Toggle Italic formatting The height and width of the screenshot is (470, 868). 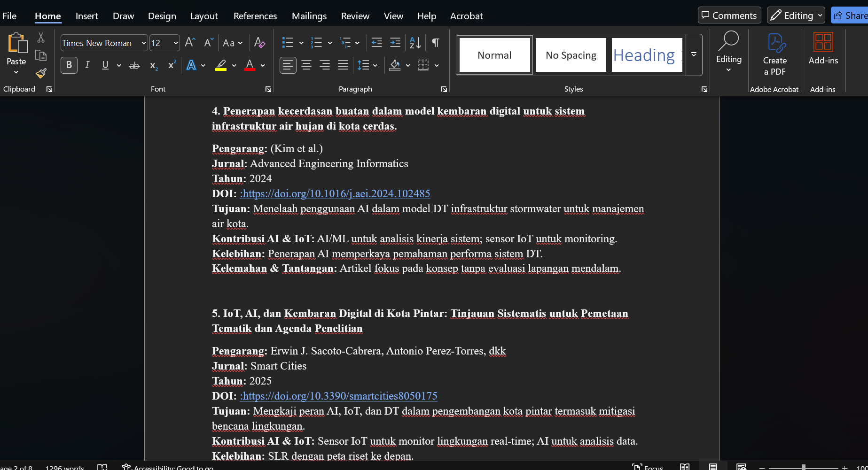(87, 65)
